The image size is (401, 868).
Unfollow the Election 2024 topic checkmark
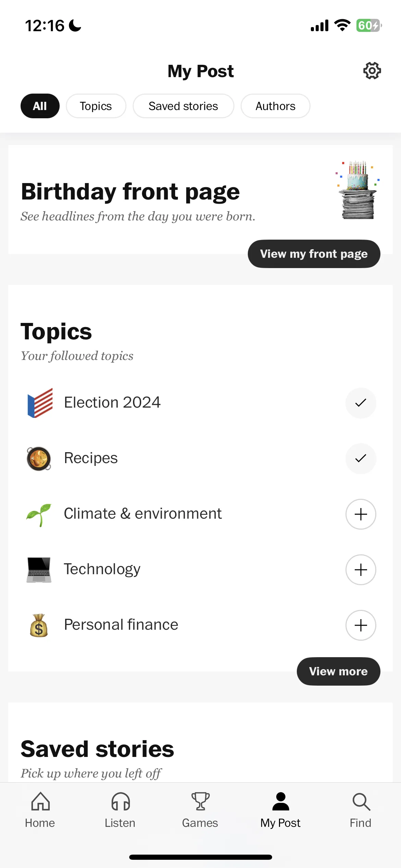[x=361, y=403]
